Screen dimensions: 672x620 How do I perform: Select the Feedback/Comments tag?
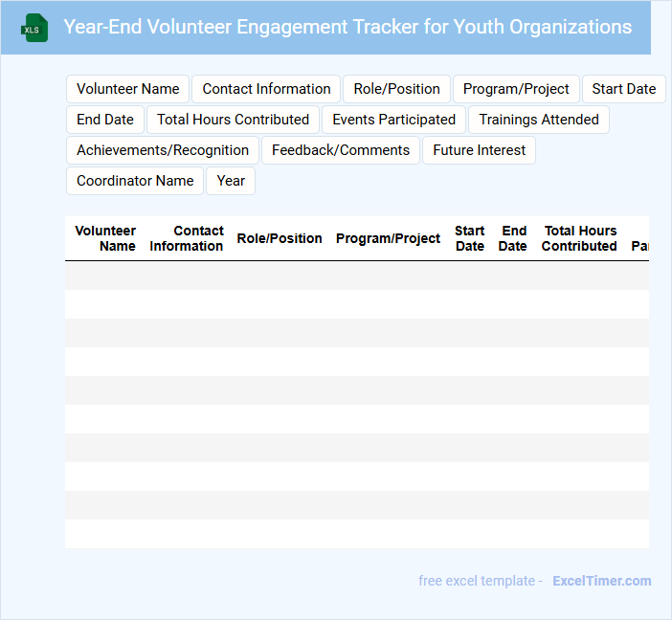341,150
